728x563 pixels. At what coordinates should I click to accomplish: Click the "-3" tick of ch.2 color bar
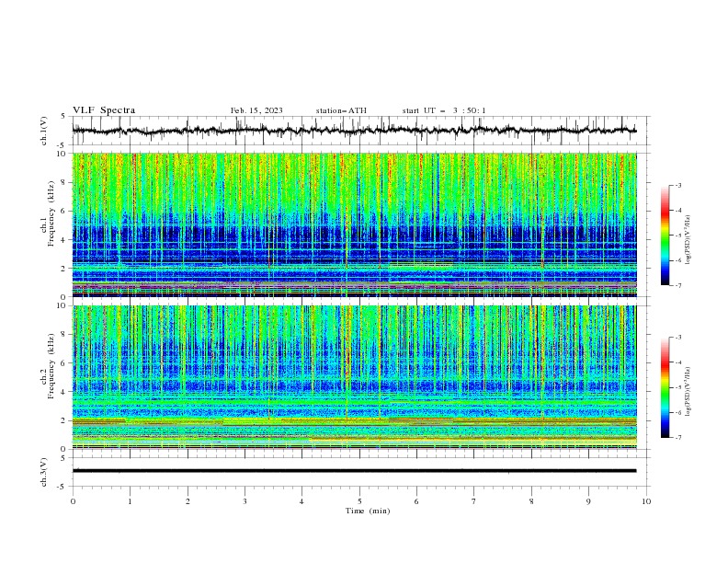[677, 338]
